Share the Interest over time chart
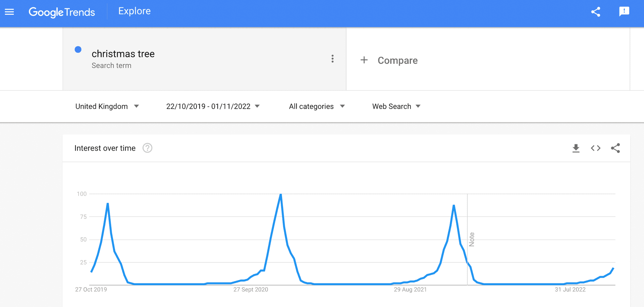The width and height of the screenshot is (644, 307). click(615, 148)
